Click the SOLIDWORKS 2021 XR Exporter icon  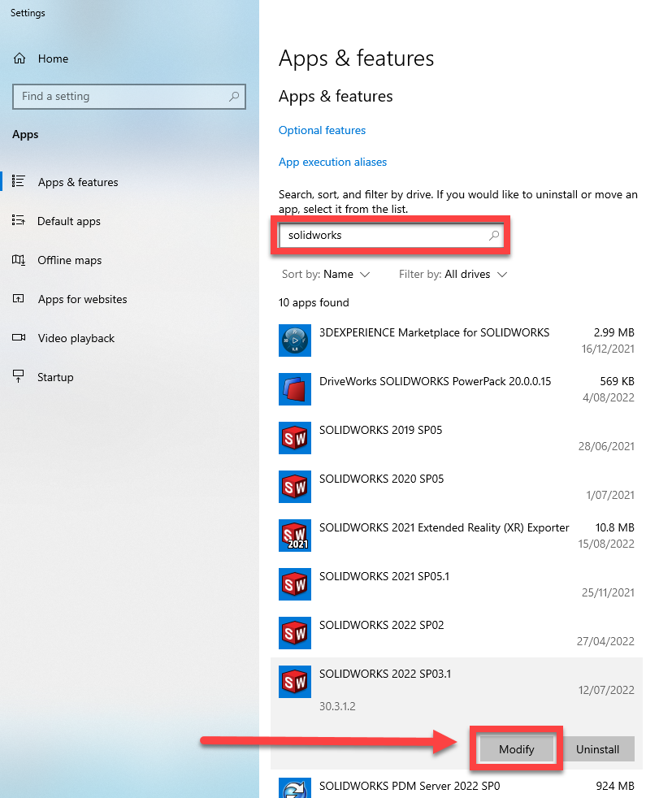[x=295, y=536]
